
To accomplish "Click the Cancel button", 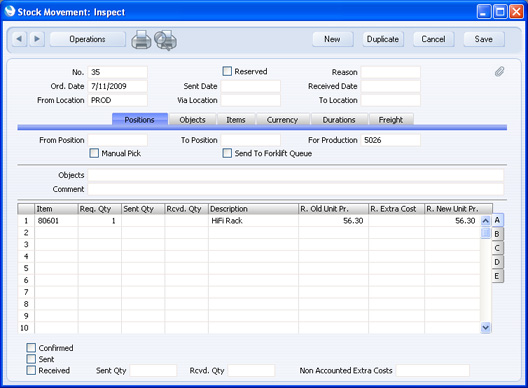I will (x=433, y=39).
